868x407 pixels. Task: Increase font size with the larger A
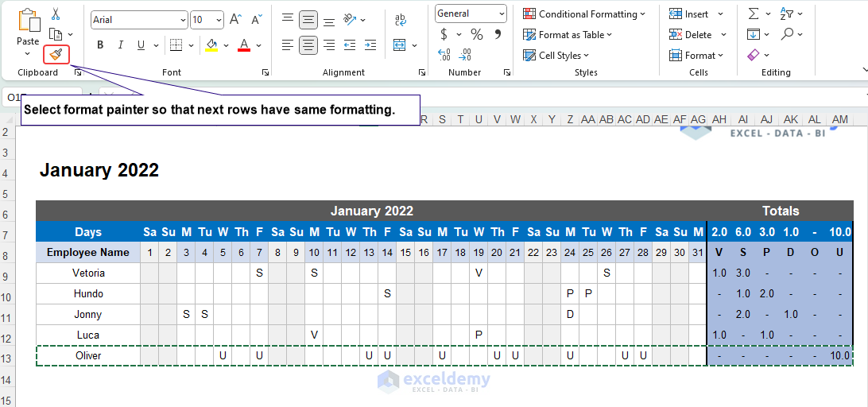[x=234, y=20]
